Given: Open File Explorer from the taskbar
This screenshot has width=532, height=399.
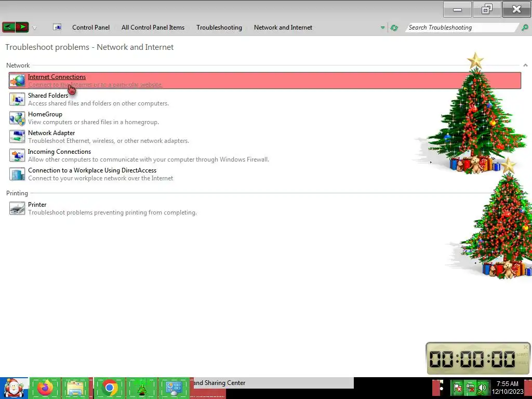Looking at the screenshot, I should pos(76,388).
